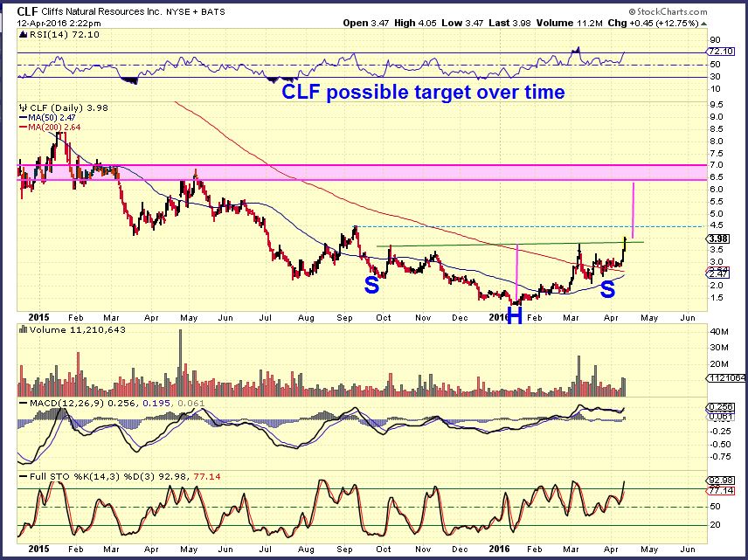Click the up-triangle icon beside the change percentage

pos(704,24)
